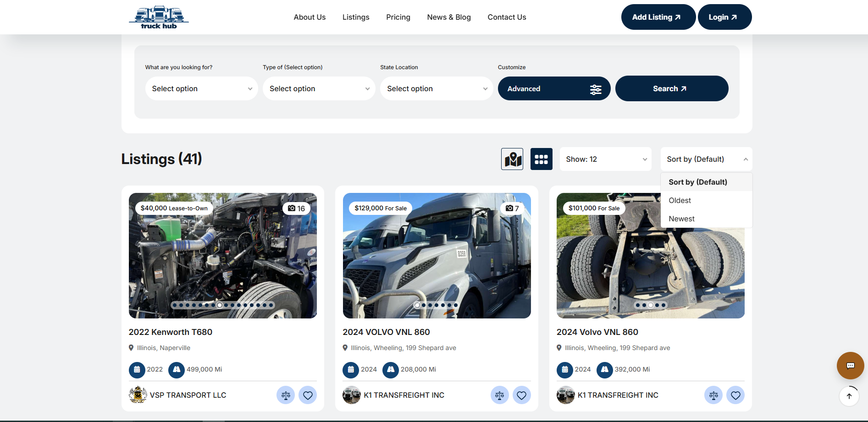
Task: Favorite the 2022 Kenworth T680 listing
Action: (308, 395)
